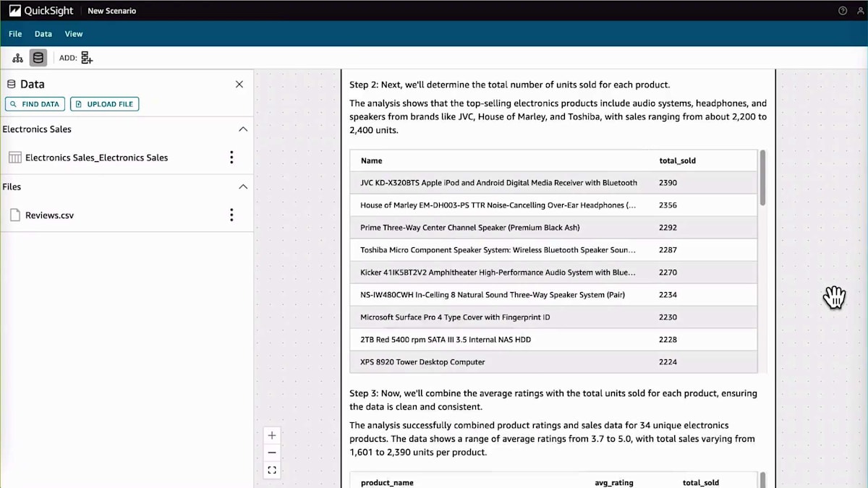The image size is (868, 488).
Task: Open the user account icon
Action: (859, 11)
